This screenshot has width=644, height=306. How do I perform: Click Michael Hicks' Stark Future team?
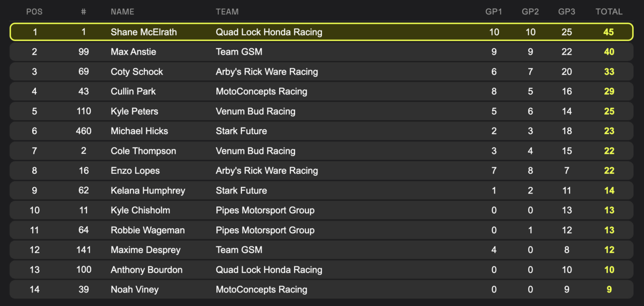click(x=241, y=131)
